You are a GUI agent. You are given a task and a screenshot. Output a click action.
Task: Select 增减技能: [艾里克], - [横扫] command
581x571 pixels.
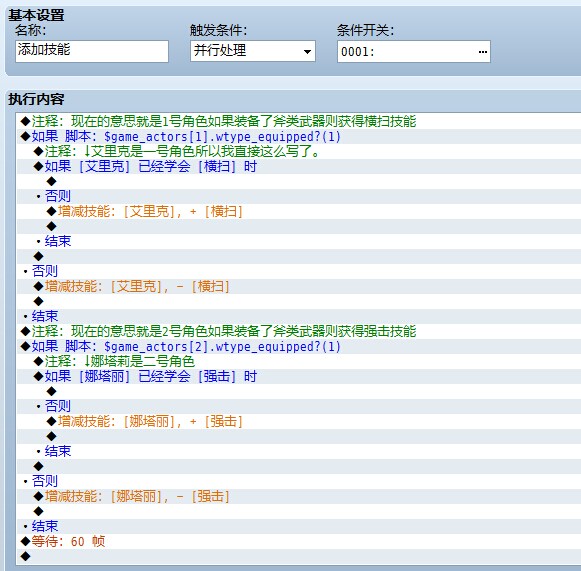[x=299, y=286]
